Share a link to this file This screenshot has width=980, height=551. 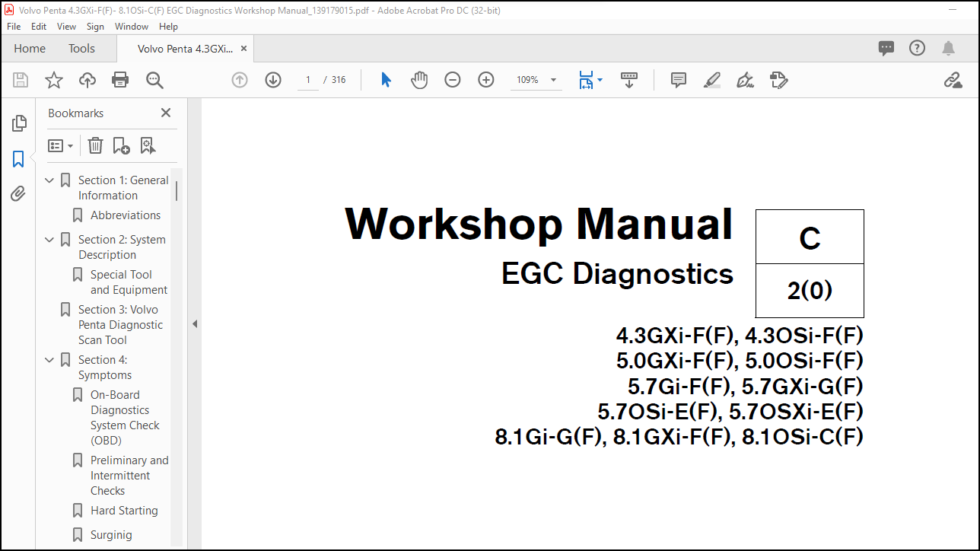click(x=953, y=80)
